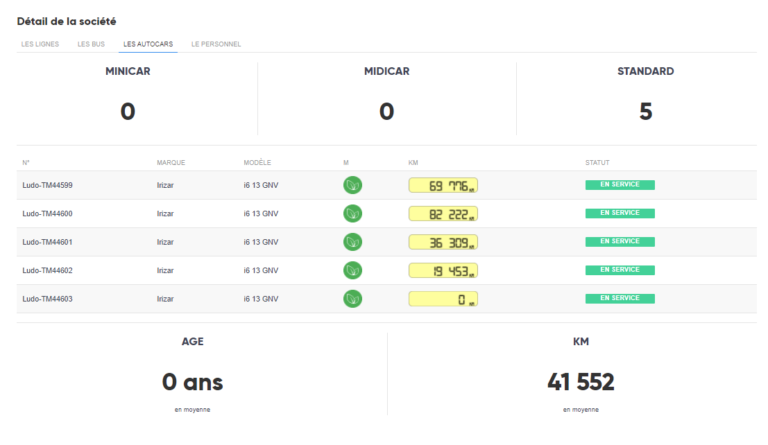
Task: Click the Statut column header
Action: pos(597,162)
